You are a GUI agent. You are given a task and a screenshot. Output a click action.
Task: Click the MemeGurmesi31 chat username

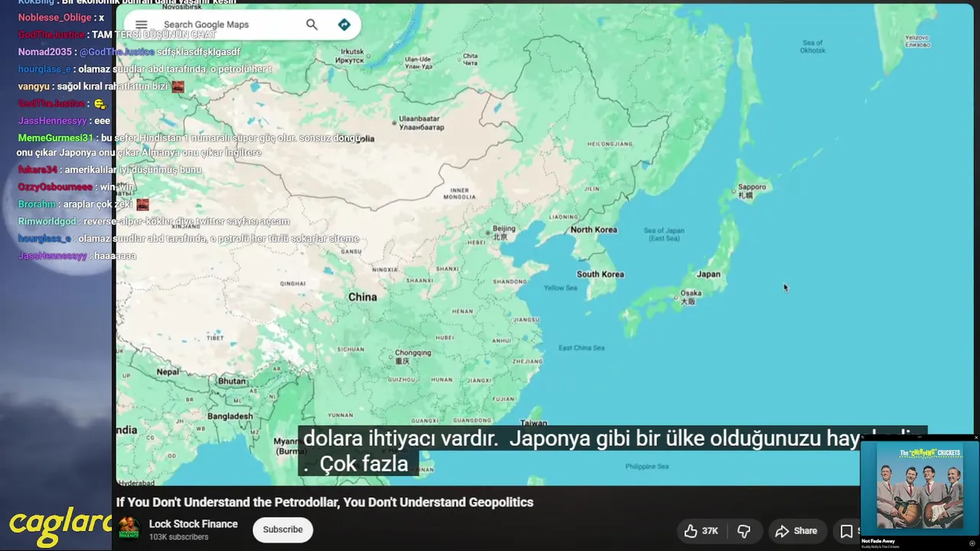pos(55,138)
